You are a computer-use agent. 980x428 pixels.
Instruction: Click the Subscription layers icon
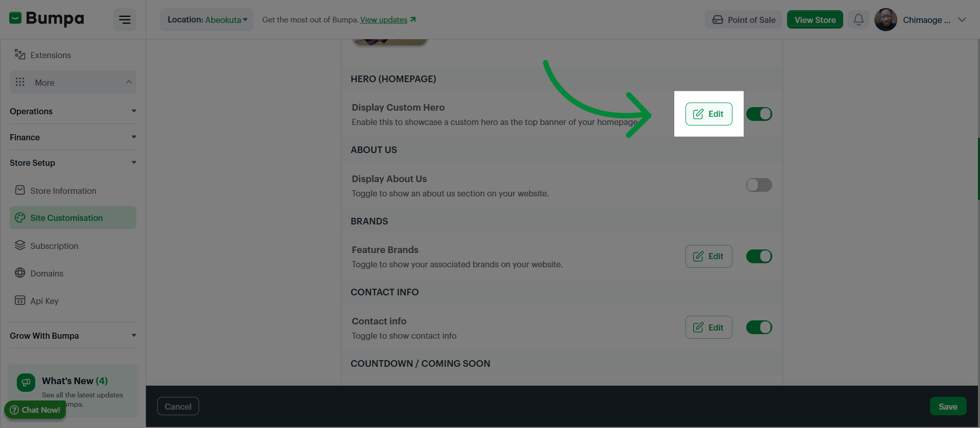pyautogui.click(x=20, y=245)
